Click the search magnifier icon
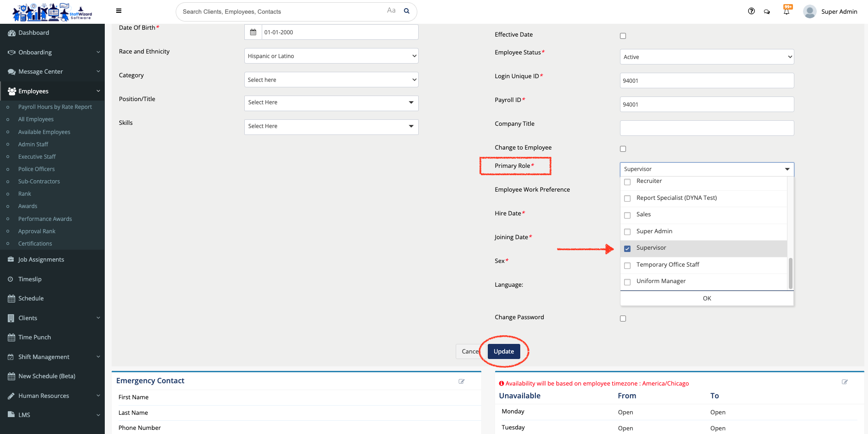This screenshot has width=868, height=434. coord(406,11)
